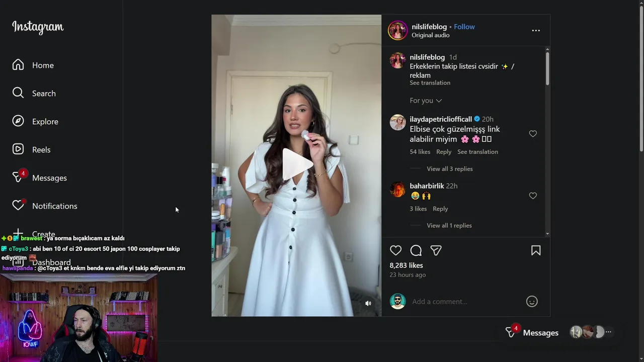View all 3 replies on the comment
644x362 pixels.
[x=450, y=169]
